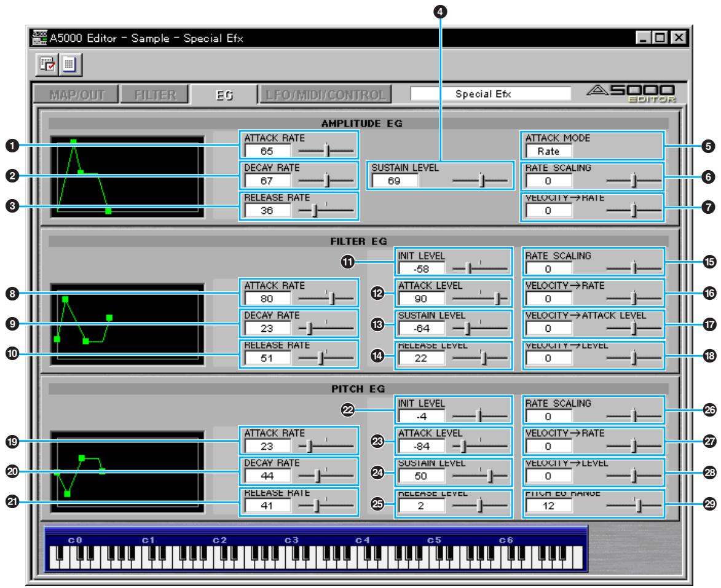Click the Amplitude EG Release Rate slider
The image size is (721, 588).
[326, 211]
